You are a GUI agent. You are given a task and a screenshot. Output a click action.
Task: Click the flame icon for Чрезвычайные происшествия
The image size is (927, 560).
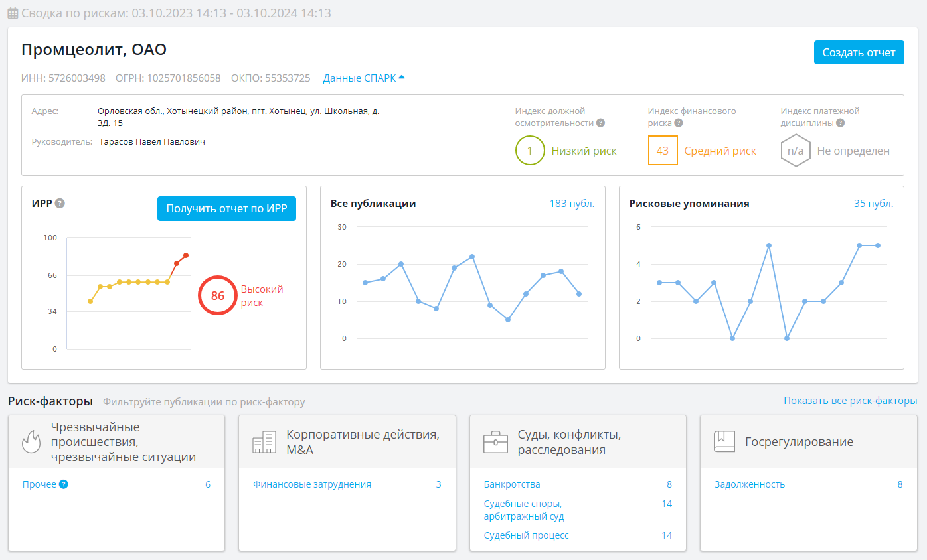pyautogui.click(x=31, y=442)
